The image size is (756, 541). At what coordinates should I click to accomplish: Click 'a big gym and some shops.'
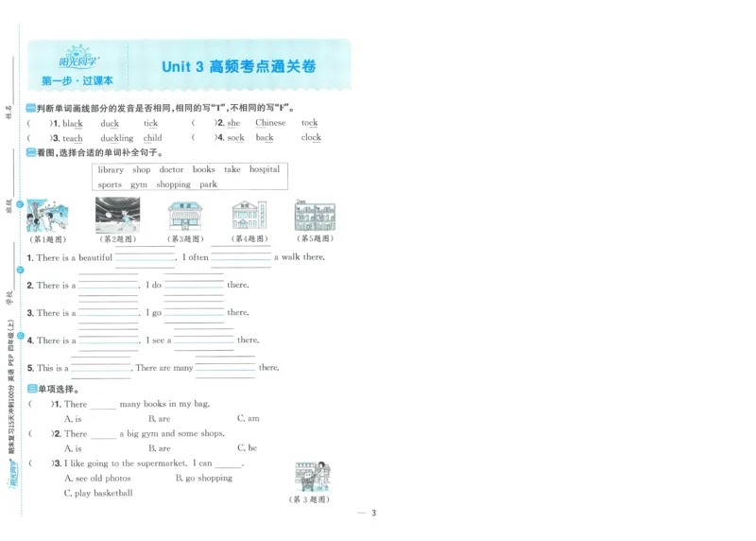(x=172, y=433)
